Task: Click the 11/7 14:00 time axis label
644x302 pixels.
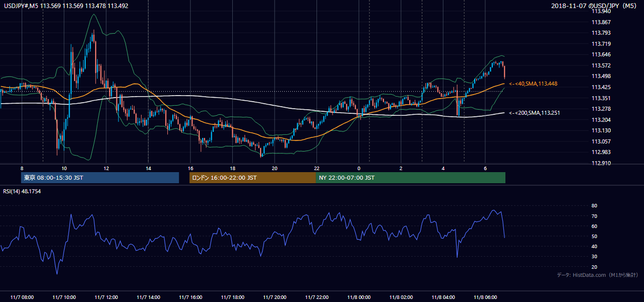Action: pos(148,297)
